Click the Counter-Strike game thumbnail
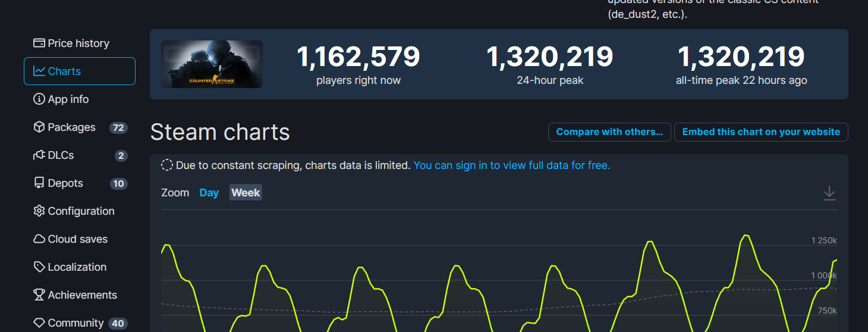Screen dimensions: 868x332 (212, 64)
